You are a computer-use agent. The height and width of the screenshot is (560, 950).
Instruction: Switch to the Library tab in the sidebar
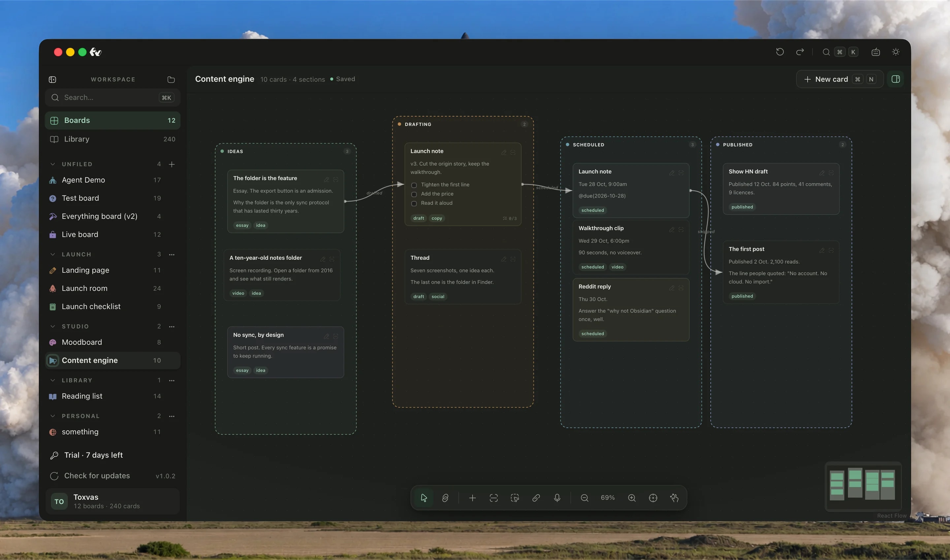pos(112,139)
